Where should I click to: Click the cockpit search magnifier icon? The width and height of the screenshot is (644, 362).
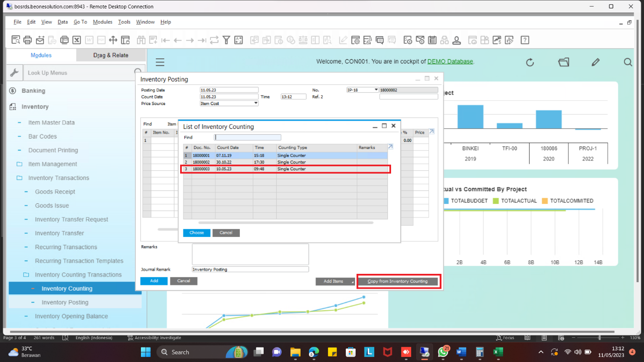[x=628, y=62]
